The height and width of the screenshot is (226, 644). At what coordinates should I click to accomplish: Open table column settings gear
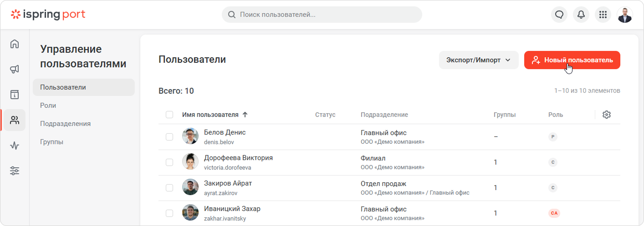606,115
